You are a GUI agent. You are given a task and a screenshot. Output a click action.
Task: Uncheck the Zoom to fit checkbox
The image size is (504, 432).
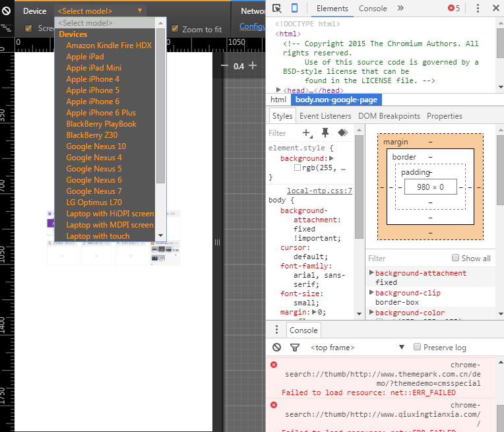pos(175,29)
